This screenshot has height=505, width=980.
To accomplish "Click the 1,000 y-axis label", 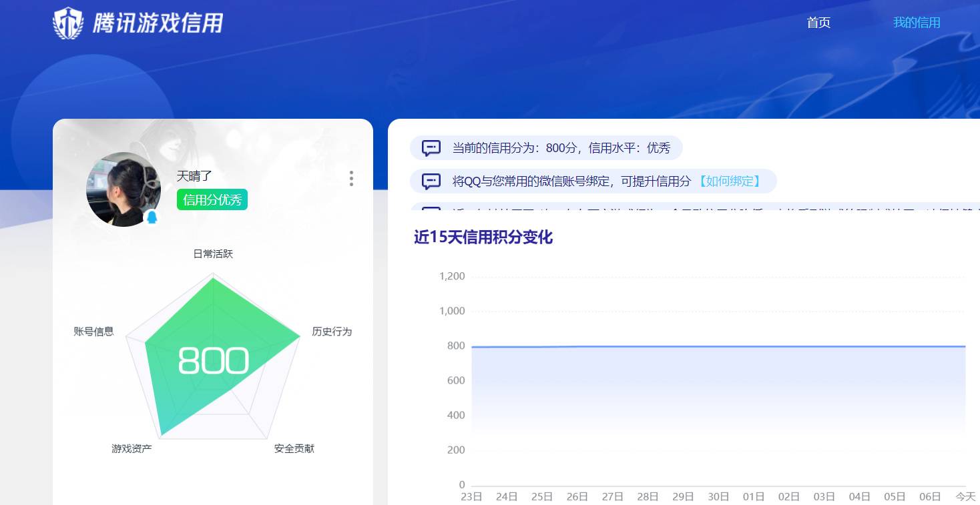I will pos(452,311).
